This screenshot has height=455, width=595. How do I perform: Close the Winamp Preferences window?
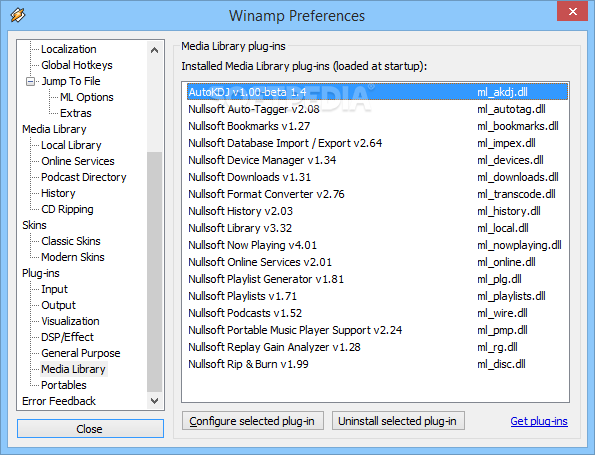point(572,11)
